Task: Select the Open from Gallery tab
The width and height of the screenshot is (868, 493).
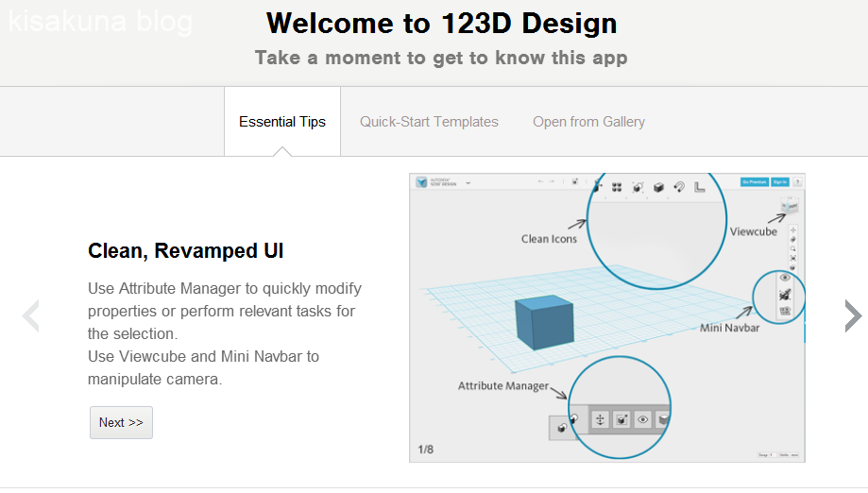Action: pyautogui.click(x=588, y=122)
